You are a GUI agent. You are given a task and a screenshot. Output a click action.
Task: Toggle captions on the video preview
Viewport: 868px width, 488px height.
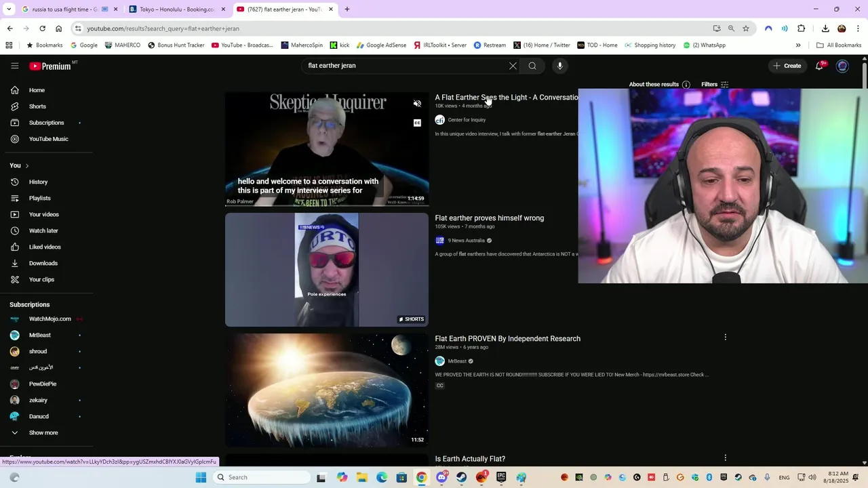[417, 123]
